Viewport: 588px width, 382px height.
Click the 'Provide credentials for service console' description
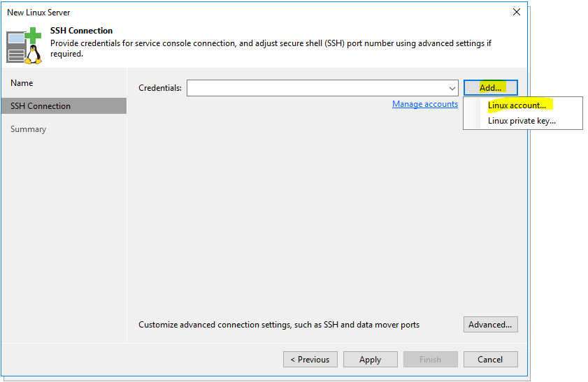coord(271,48)
